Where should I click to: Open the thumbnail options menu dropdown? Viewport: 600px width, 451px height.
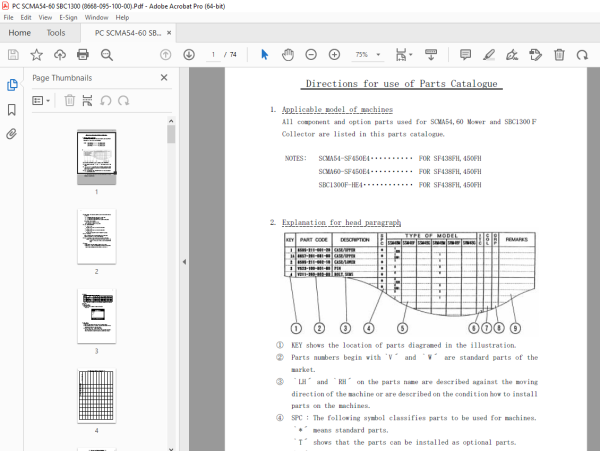(x=41, y=101)
